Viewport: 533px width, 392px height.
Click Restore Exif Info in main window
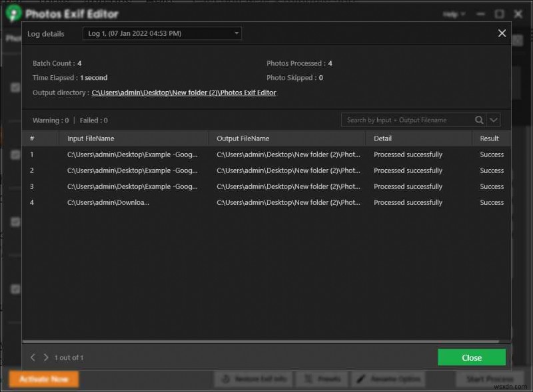tap(253, 379)
